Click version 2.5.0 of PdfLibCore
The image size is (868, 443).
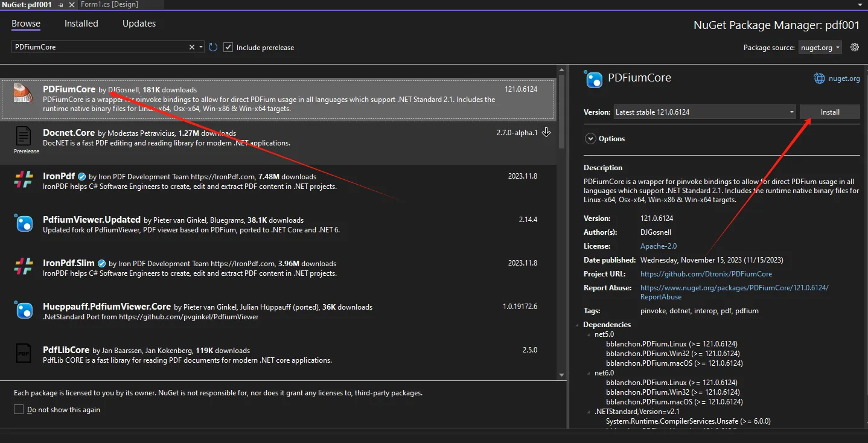pos(530,350)
